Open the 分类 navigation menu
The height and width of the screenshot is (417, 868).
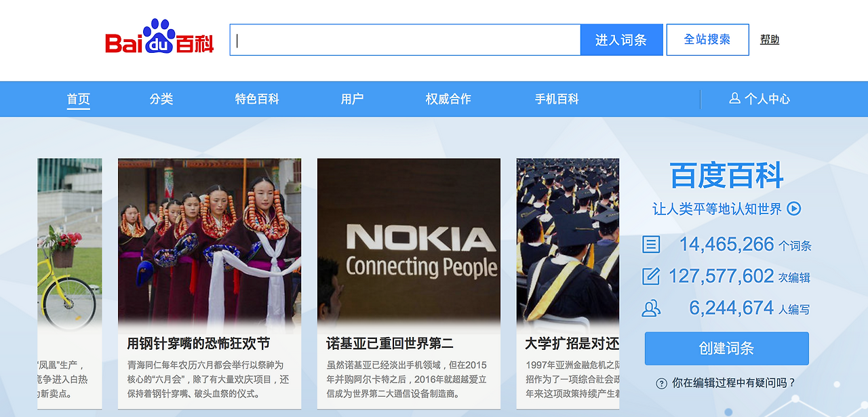pos(161,99)
